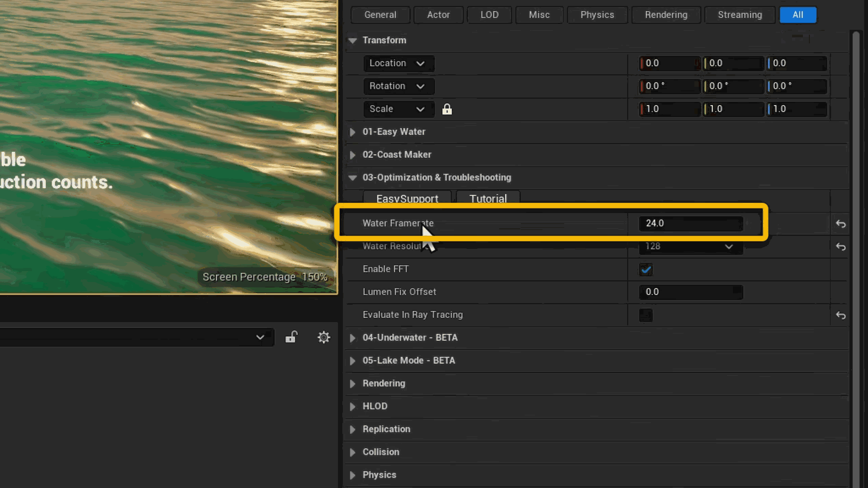Expand the Collision section
The width and height of the screenshot is (868, 488).
(353, 452)
